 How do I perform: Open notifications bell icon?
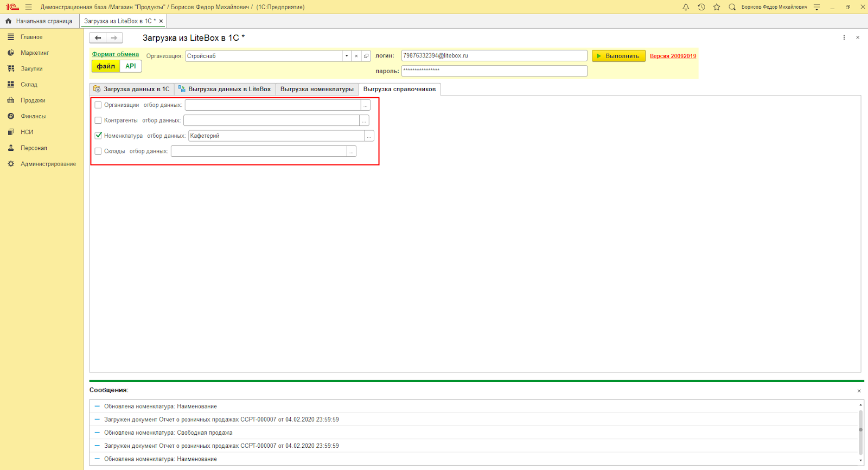[686, 7]
